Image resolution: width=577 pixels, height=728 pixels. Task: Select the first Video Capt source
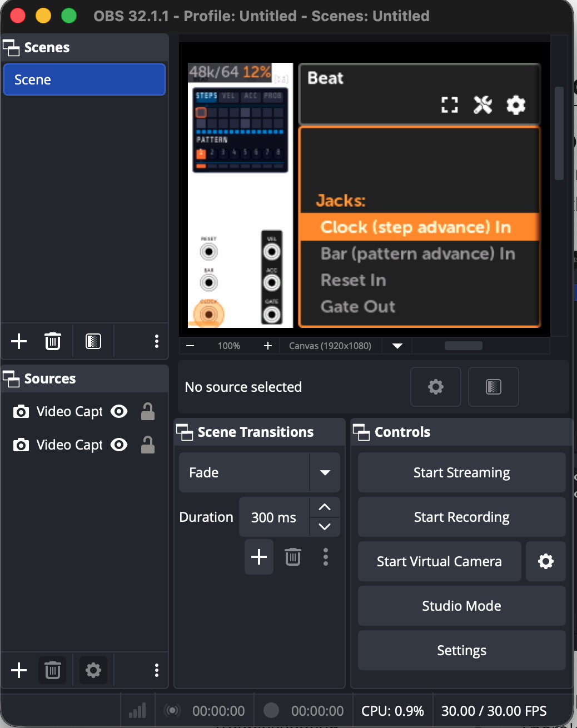69,412
